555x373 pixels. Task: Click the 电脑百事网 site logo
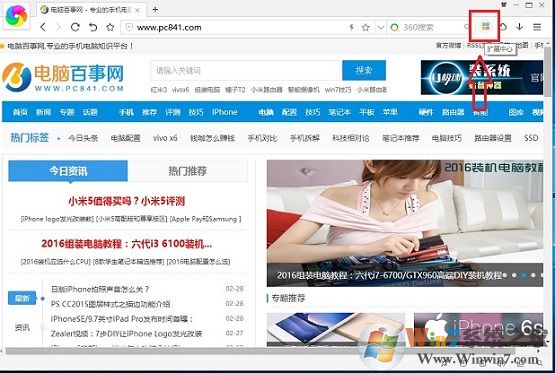(63, 78)
